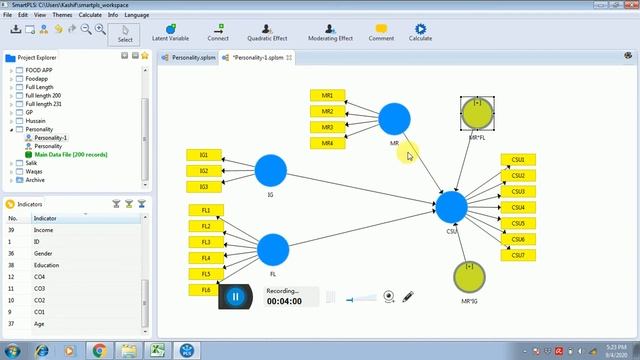This screenshot has height=360, width=640.
Task: Open the Info menu
Action: click(x=113, y=15)
